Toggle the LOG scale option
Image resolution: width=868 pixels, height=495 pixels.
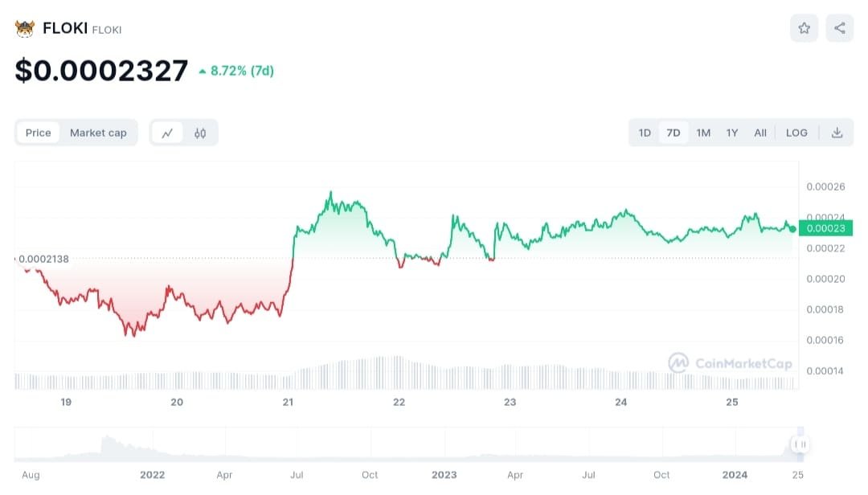796,133
